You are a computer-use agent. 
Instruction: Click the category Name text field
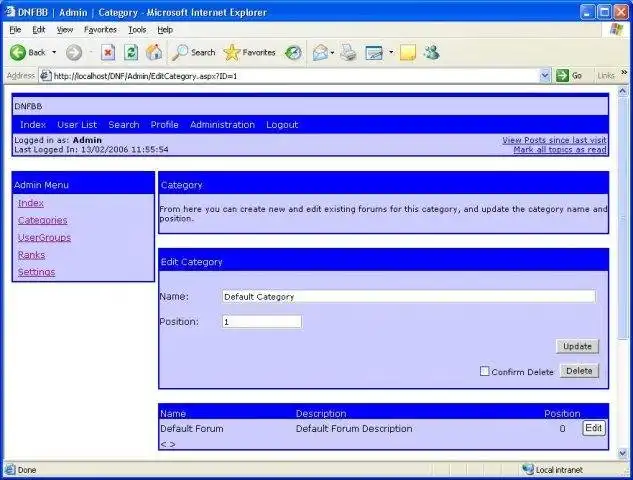pyautogui.click(x=409, y=296)
